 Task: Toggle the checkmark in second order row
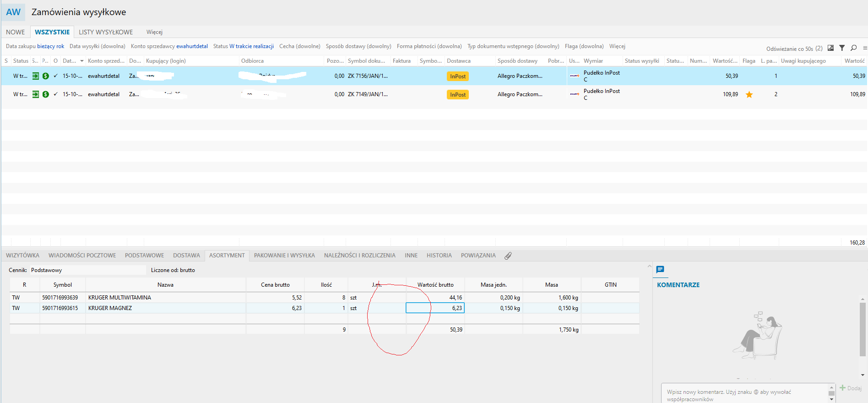55,94
